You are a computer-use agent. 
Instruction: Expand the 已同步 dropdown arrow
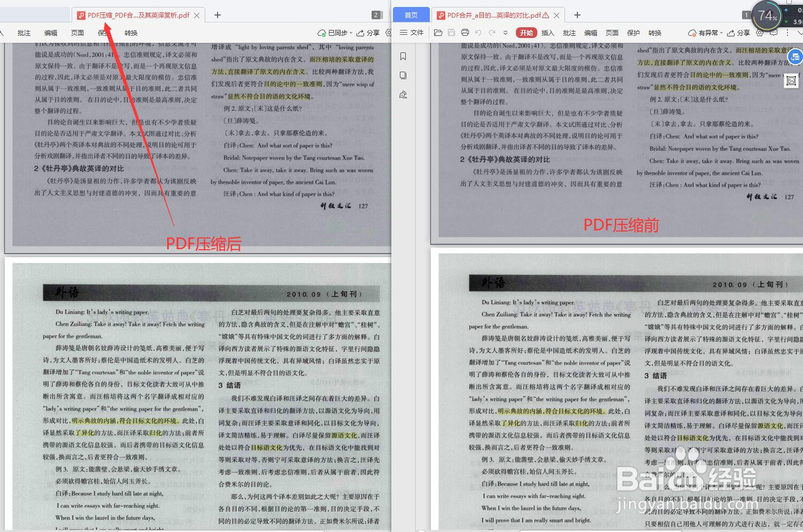click(351, 33)
